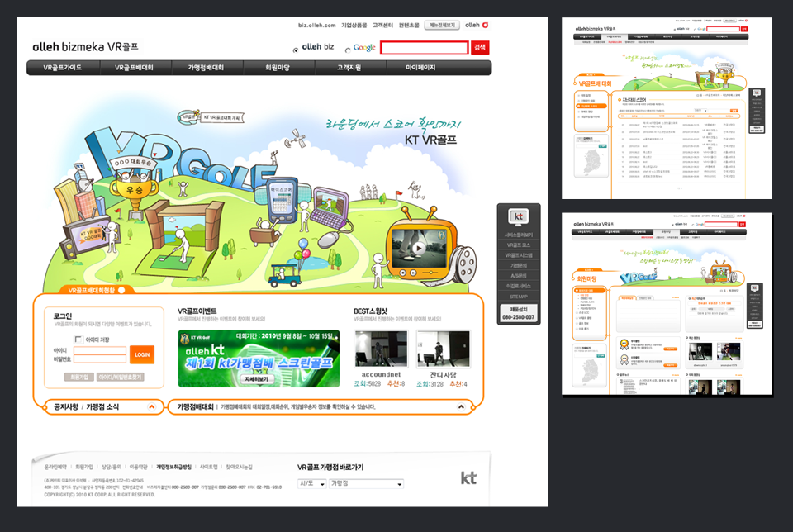Click the satellite illustration in the sky
The height and width of the screenshot is (532, 793).
tap(296, 139)
